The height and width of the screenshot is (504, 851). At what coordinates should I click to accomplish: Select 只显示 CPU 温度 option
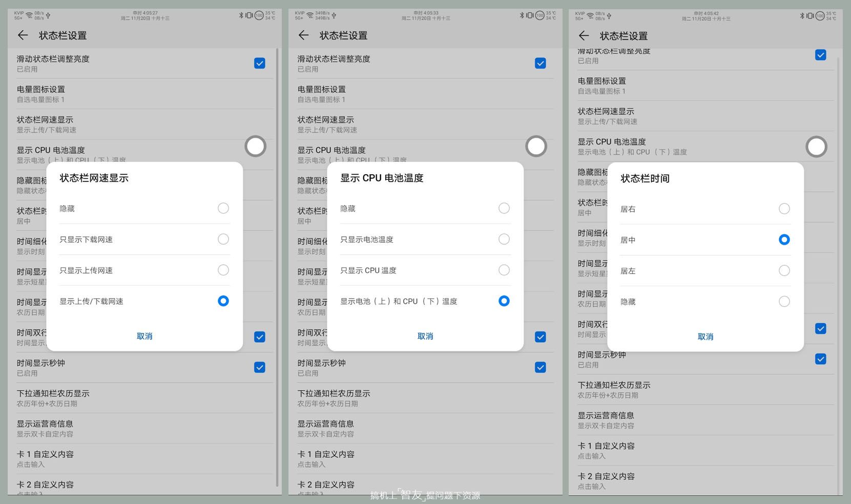(x=425, y=270)
